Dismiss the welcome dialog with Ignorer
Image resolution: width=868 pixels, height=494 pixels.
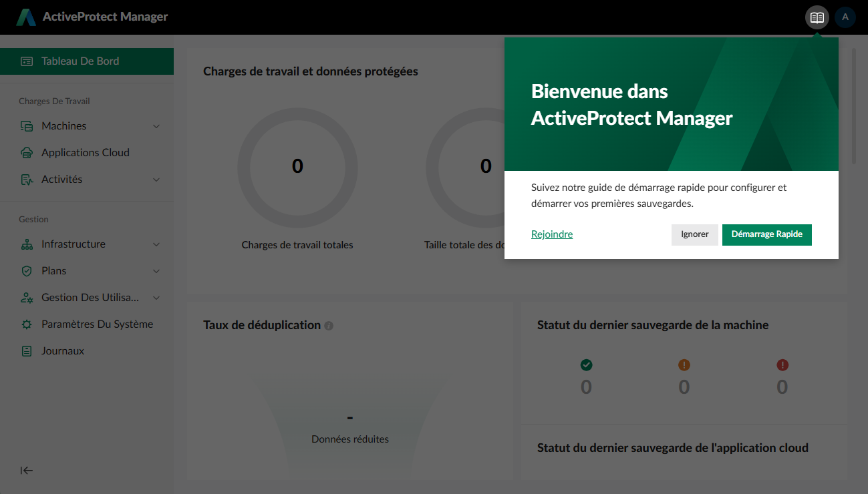tap(694, 234)
